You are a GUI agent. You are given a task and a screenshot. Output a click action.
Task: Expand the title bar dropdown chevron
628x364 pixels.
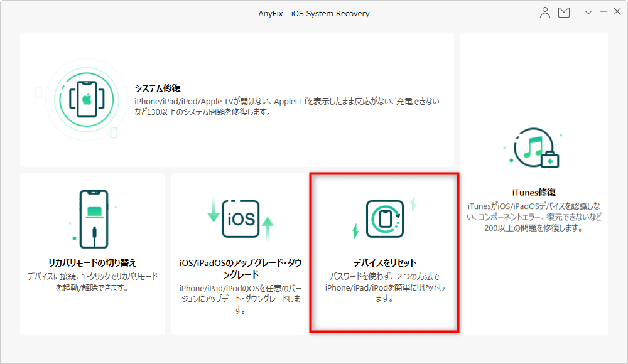click(x=588, y=13)
